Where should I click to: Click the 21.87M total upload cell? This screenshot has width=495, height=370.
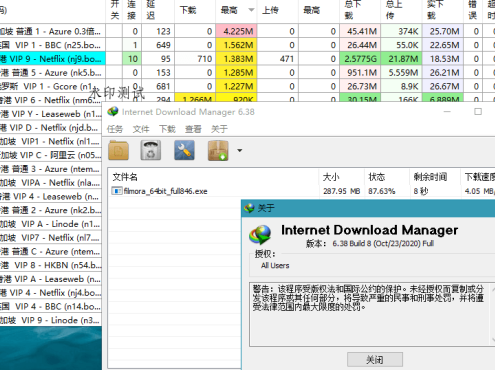click(401, 59)
